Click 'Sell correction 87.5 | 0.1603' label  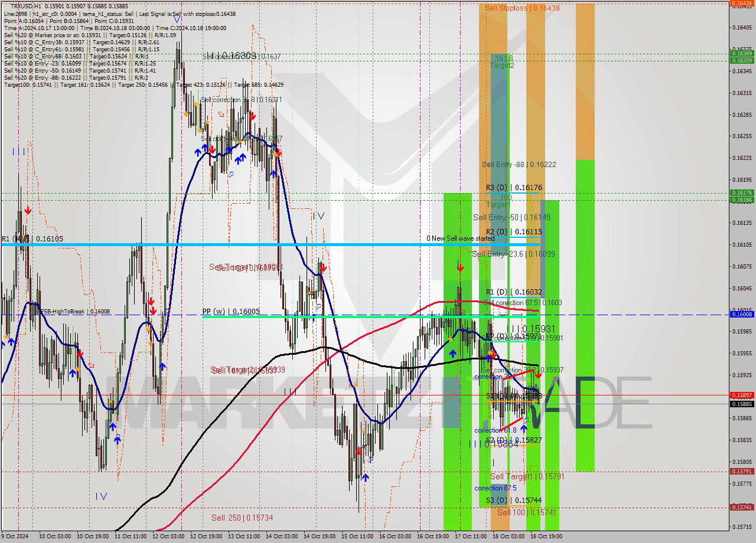click(523, 303)
